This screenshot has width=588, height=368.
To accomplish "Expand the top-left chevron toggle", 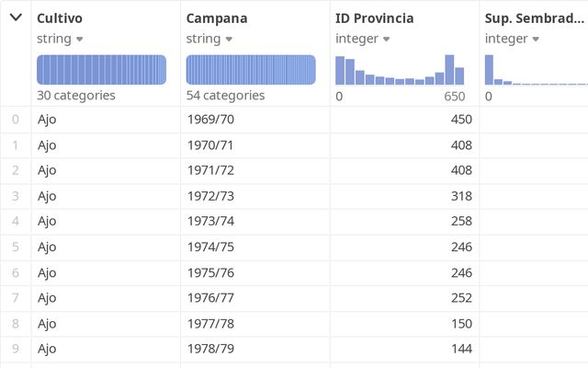I will [x=16, y=17].
